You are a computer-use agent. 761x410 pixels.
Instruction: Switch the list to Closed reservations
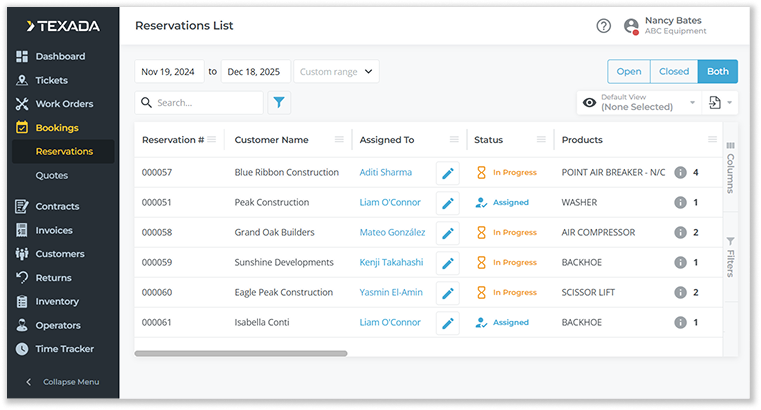point(673,71)
